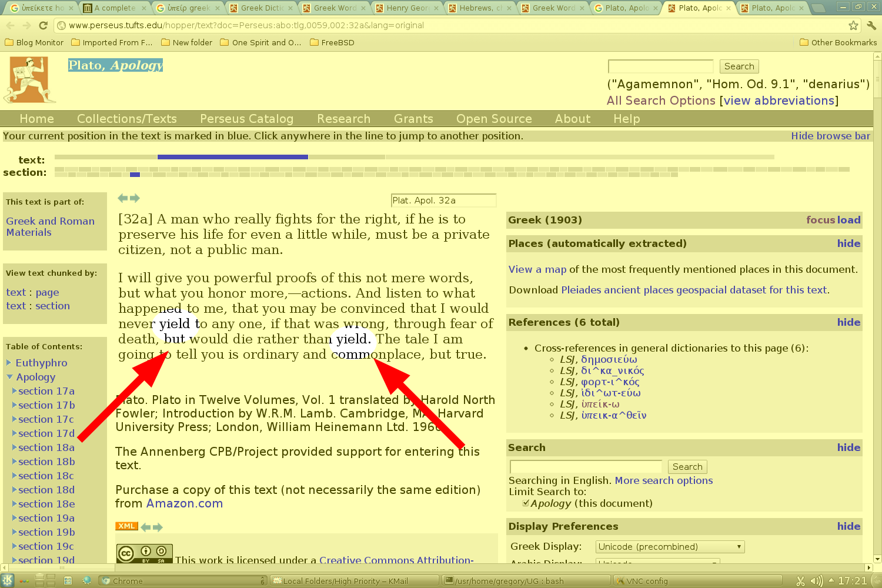Image resolution: width=882 pixels, height=588 pixels.
Task: Reload the page with the refresh icon
Action: coord(43,25)
